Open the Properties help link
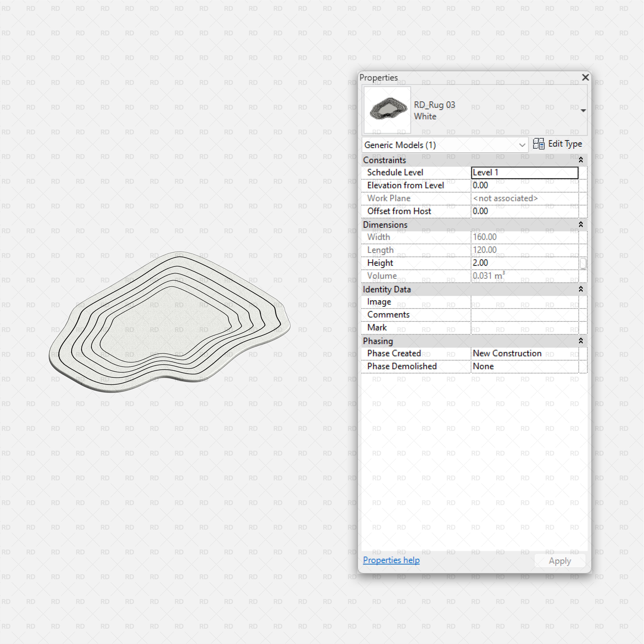This screenshot has height=644, width=644. click(x=391, y=560)
